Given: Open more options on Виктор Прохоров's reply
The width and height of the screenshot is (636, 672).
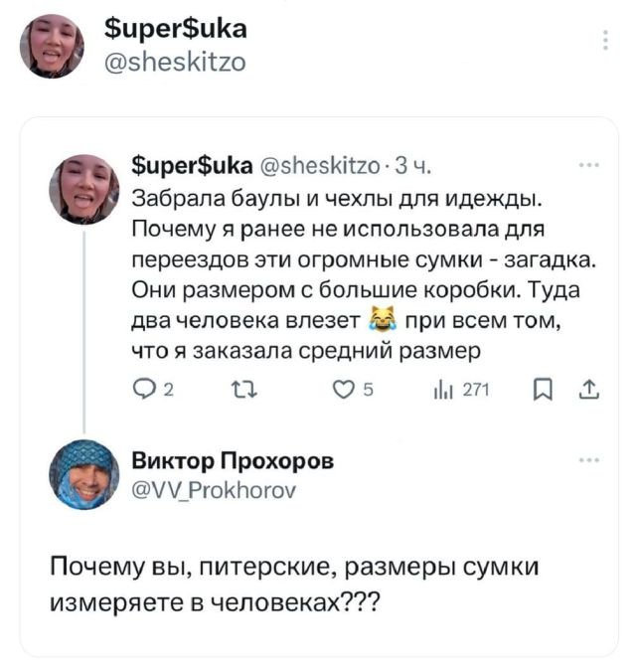Looking at the screenshot, I should tap(593, 460).
